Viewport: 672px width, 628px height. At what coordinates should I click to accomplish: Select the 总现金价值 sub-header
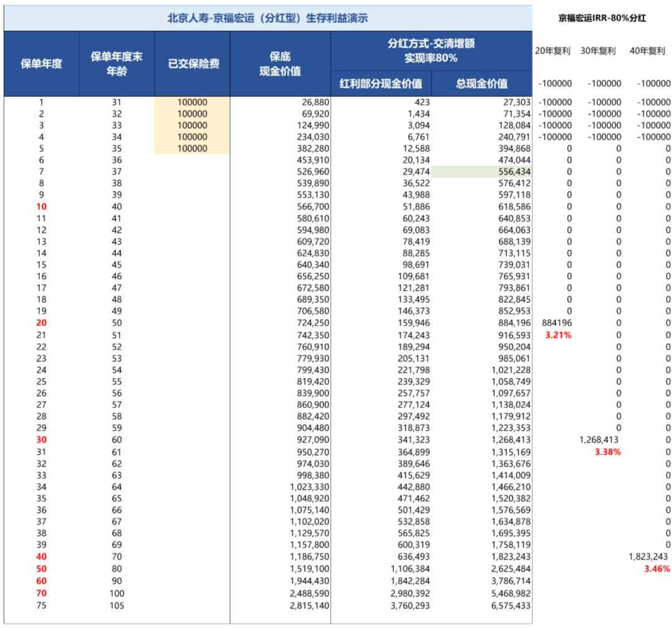point(482,83)
